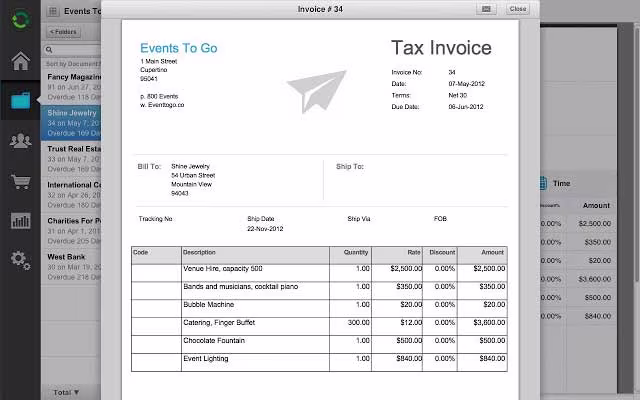Select the Fancy Magazine invoice row

(71, 87)
